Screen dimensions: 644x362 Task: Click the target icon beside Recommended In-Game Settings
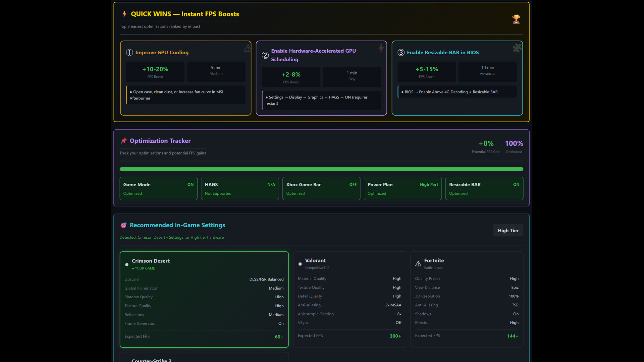click(123, 225)
